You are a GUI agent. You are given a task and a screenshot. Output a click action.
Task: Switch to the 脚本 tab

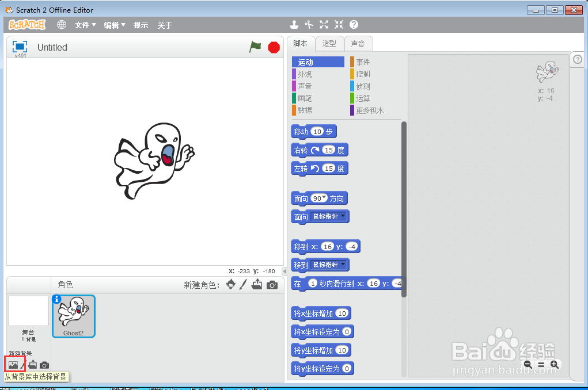(301, 44)
